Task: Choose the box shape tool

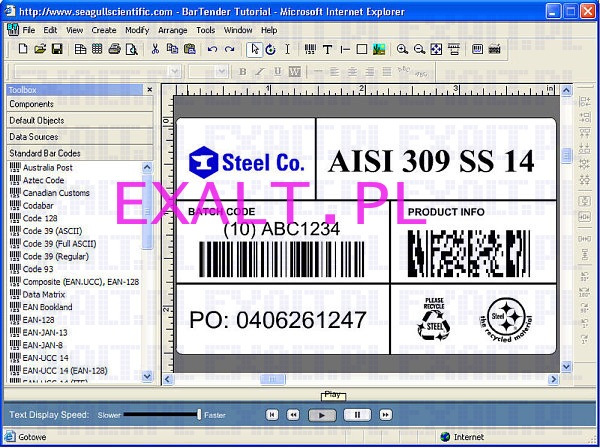Action: click(362, 49)
